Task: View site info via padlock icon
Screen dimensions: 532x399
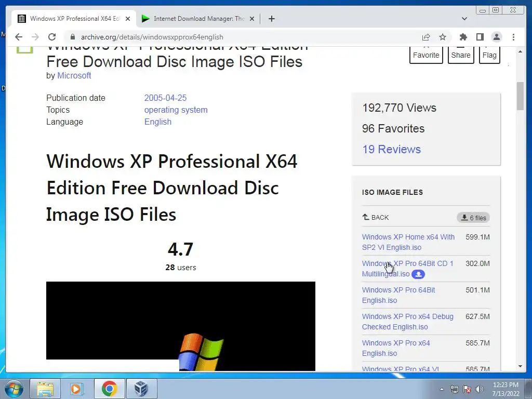Action: tap(73, 37)
